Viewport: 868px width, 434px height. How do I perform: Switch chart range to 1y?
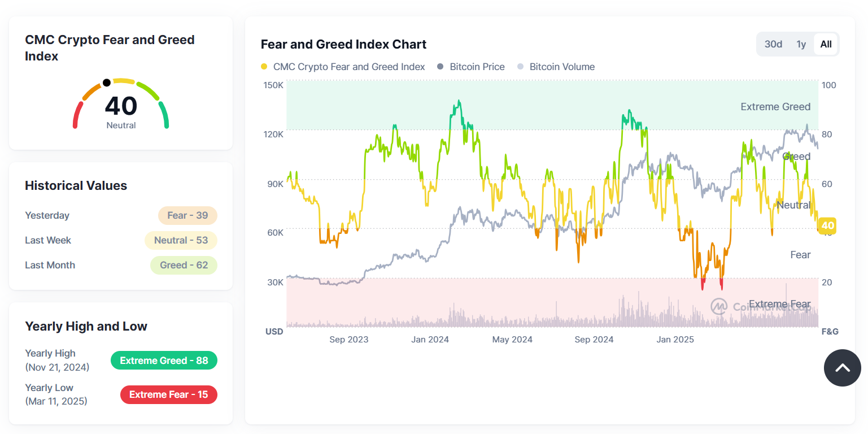coord(801,44)
